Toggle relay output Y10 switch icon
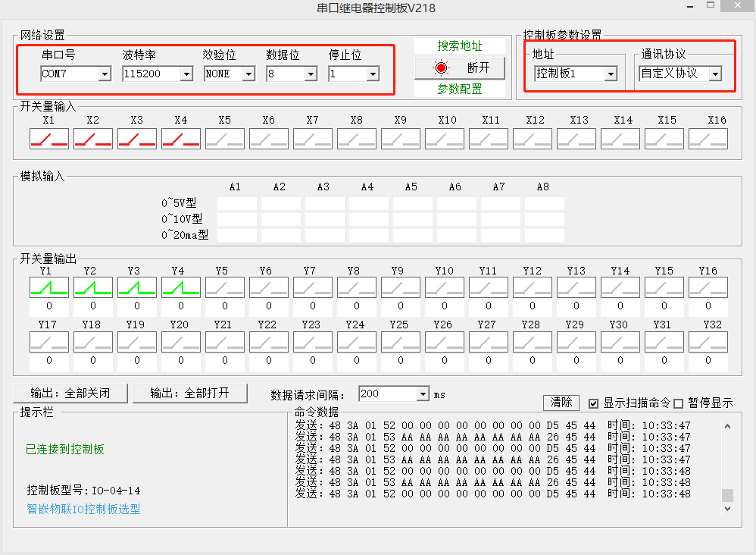756x555 pixels. point(445,287)
